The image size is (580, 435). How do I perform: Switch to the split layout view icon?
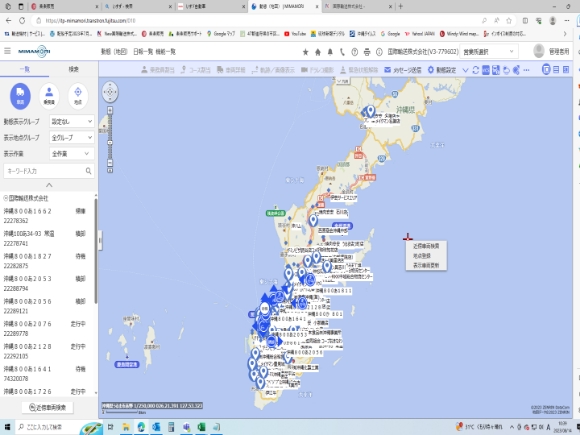566,69
